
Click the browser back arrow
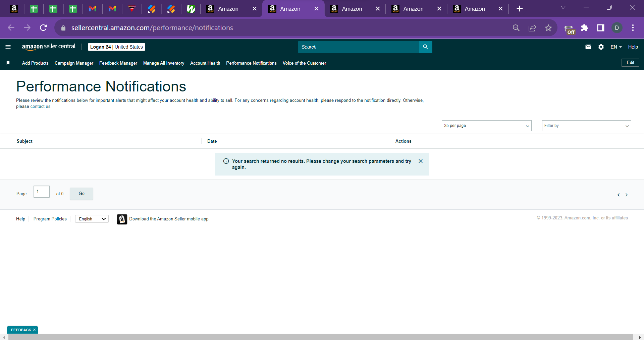click(x=11, y=28)
